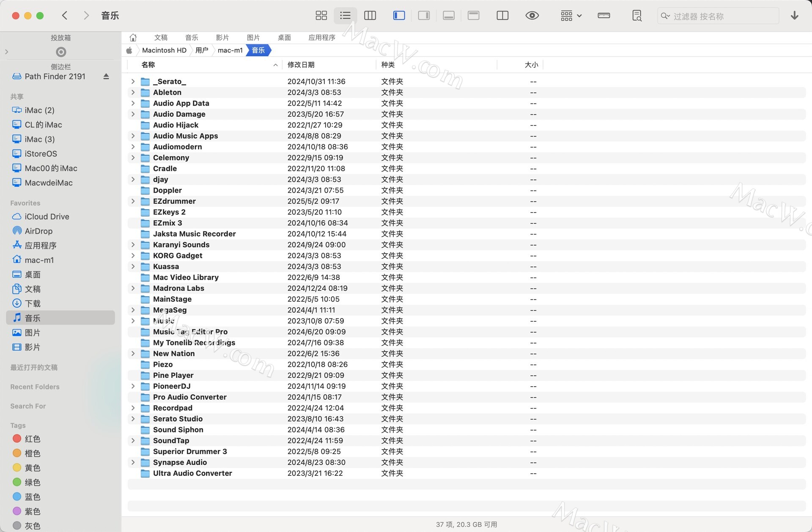This screenshot has width=812, height=532.
Task: Go back with the left chevron
Action: [65, 16]
